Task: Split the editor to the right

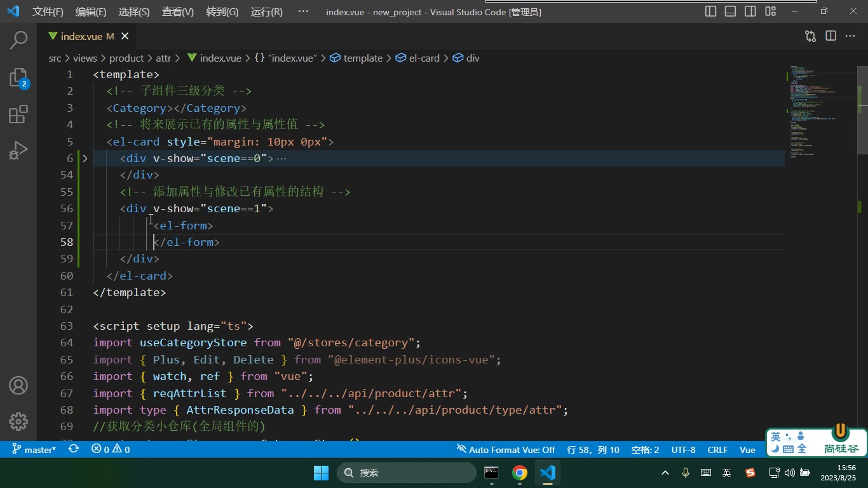Action: tap(831, 36)
